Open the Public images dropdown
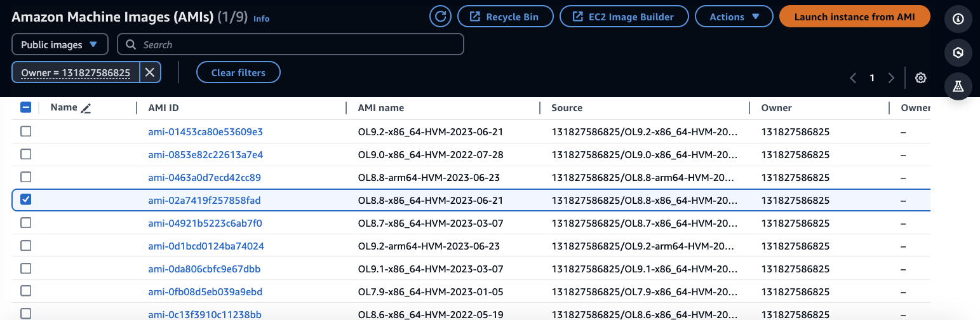 pyautogui.click(x=60, y=44)
